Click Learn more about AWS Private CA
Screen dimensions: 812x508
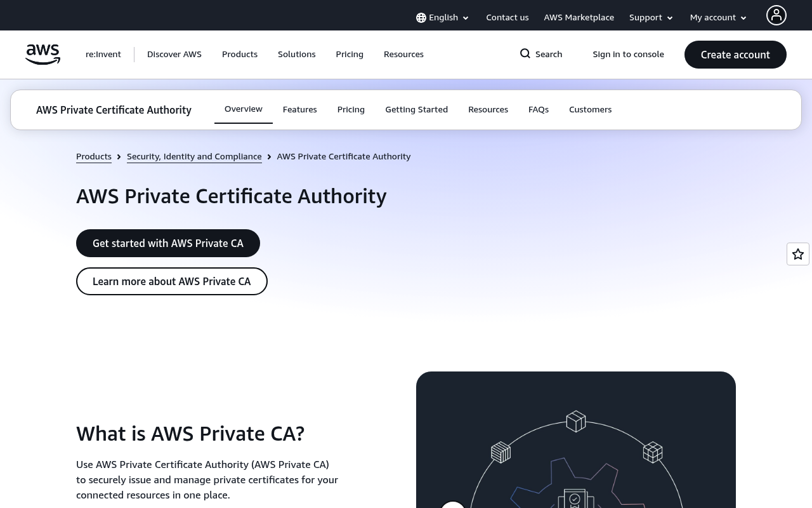[x=172, y=281]
